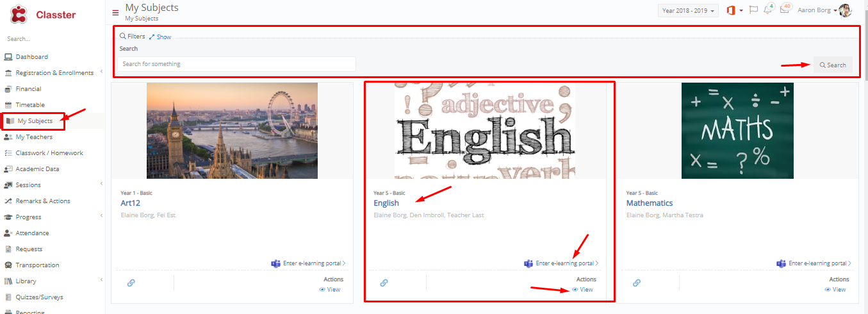Open Dashboard from the sidebar
Viewport: 868px width, 314px height.
[31, 57]
